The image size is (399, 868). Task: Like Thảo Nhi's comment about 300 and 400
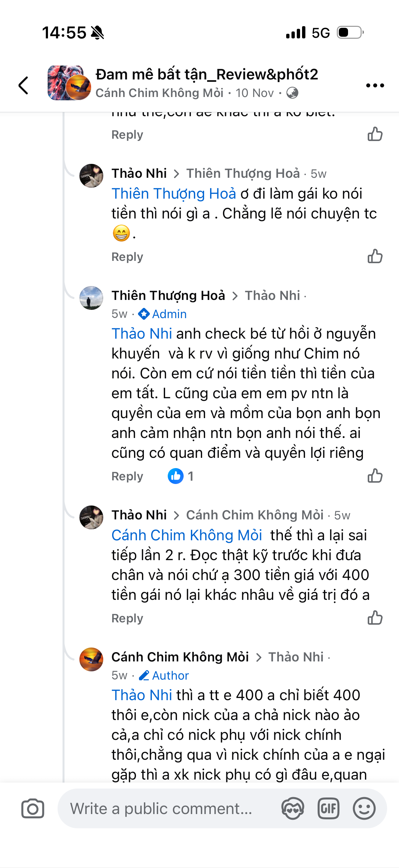point(375,618)
